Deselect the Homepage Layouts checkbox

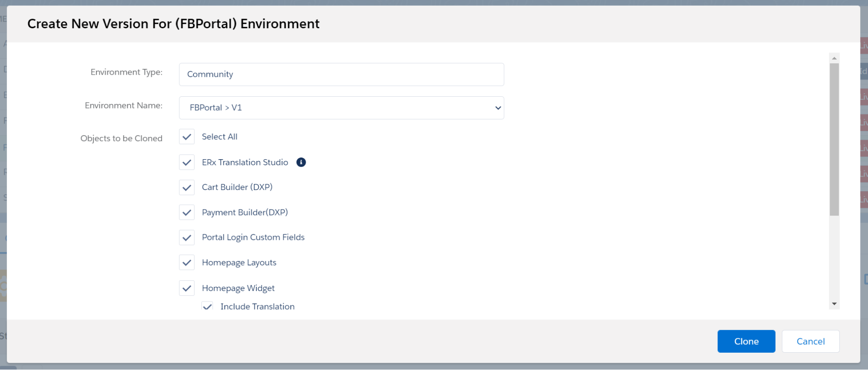click(x=187, y=263)
